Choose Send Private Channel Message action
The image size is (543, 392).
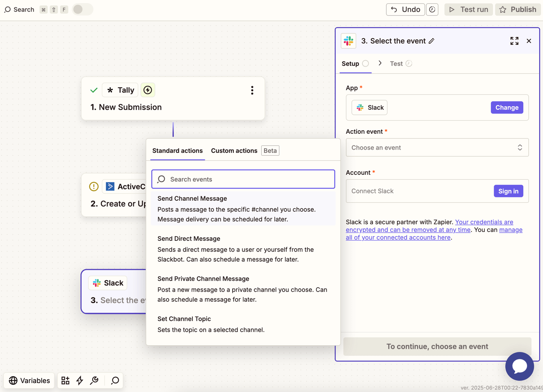243,289
